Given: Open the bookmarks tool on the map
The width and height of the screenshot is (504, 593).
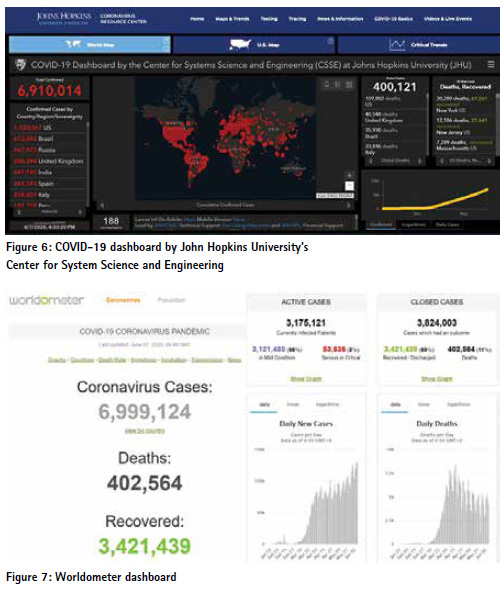Looking at the screenshot, I should click(327, 84).
